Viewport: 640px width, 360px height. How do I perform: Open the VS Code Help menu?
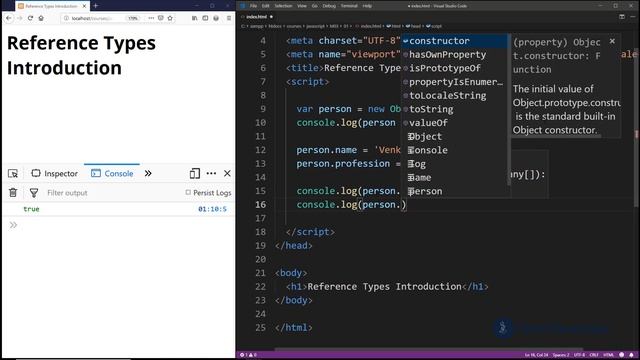pyautogui.click(x=367, y=6)
